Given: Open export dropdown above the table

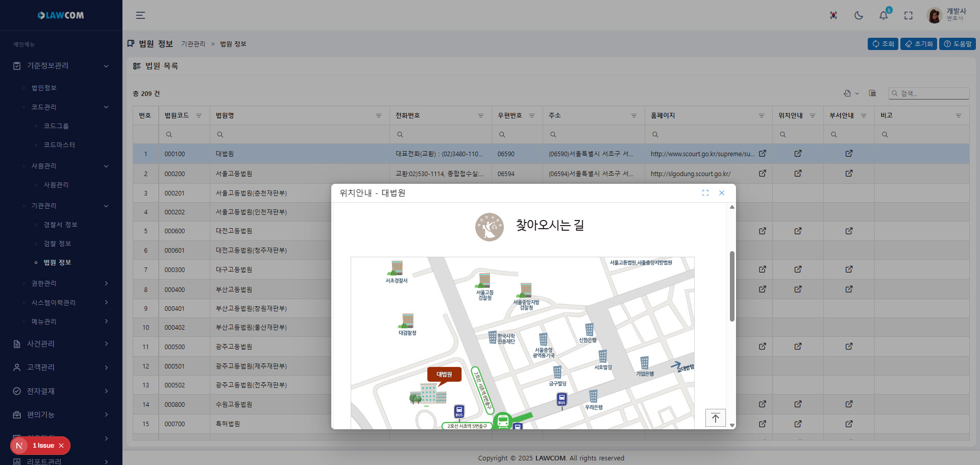Looking at the screenshot, I should pos(850,93).
